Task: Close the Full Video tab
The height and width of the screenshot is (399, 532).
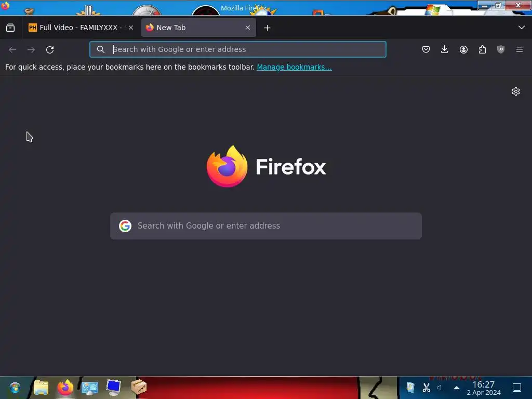Action: 131,28
